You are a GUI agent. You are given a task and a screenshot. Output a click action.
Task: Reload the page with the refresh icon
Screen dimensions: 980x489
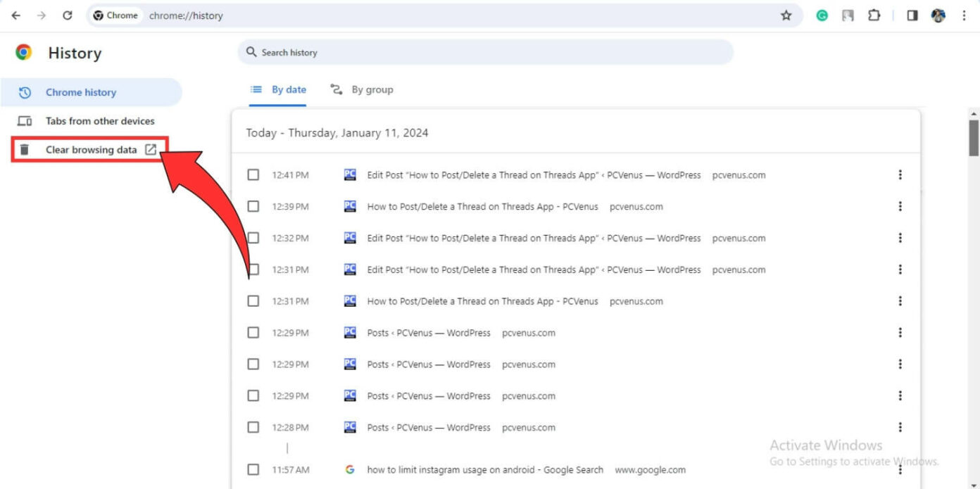coord(68,15)
